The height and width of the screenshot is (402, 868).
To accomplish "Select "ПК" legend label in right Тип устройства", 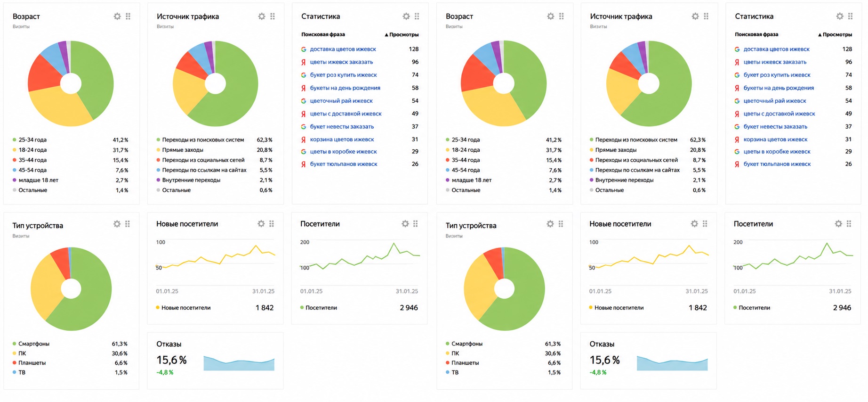I will coord(455,353).
